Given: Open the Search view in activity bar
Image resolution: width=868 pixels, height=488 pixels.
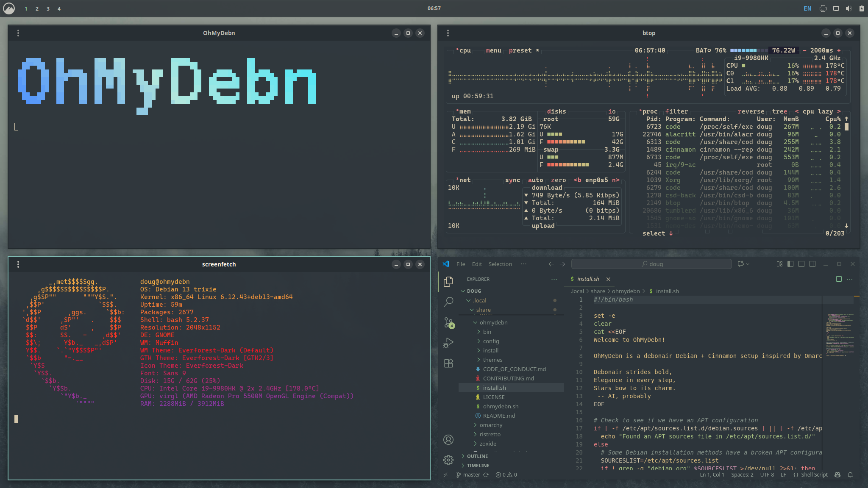Looking at the screenshot, I should tap(448, 302).
